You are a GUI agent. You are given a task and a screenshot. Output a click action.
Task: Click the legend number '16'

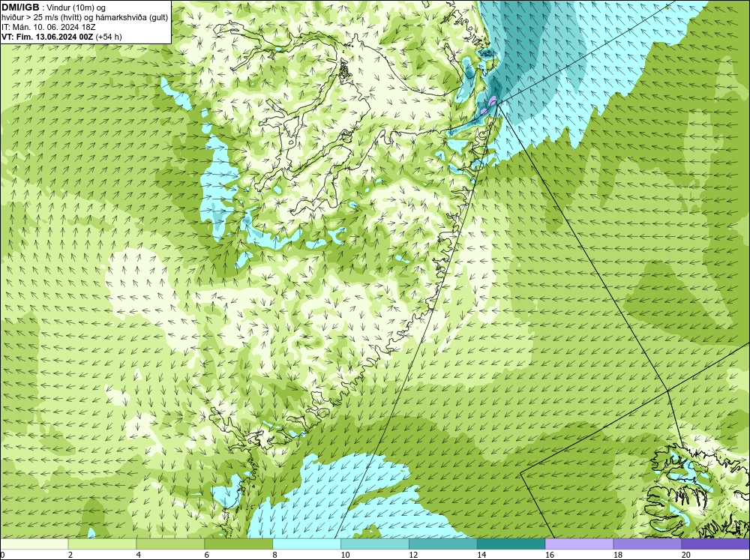click(550, 555)
